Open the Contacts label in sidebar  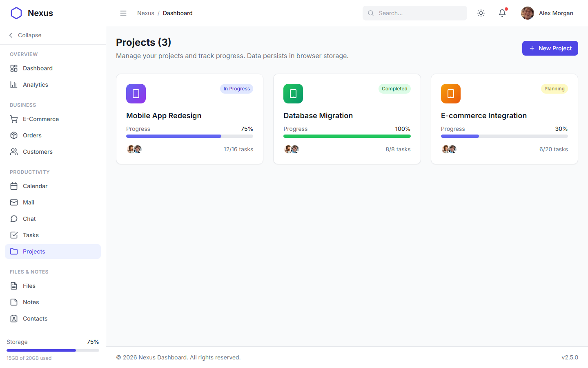[x=35, y=319]
